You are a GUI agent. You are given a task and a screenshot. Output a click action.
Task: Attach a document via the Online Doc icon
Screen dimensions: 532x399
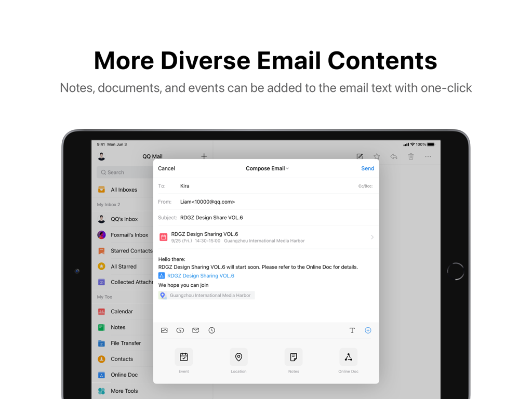pos(348,357)
